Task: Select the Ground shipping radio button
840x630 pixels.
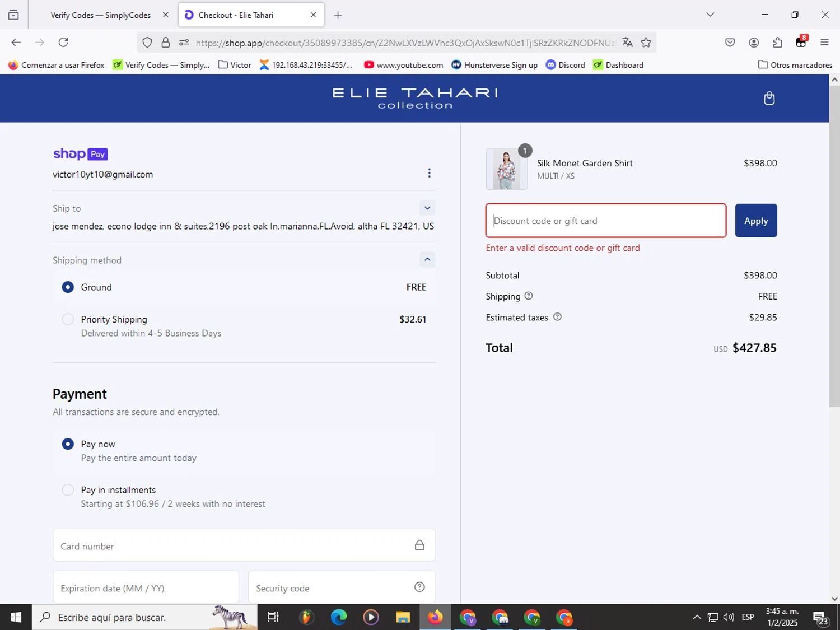Action: point(68,287)
